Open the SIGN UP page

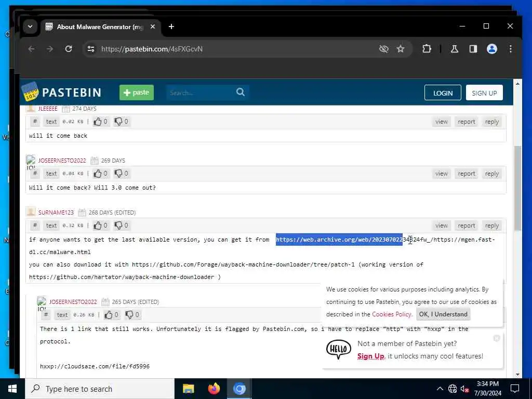click(x=484, y=92)
